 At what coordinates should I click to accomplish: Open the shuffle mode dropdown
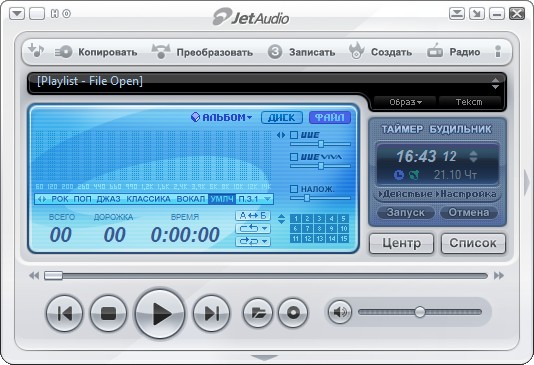(x=253, y=241)
